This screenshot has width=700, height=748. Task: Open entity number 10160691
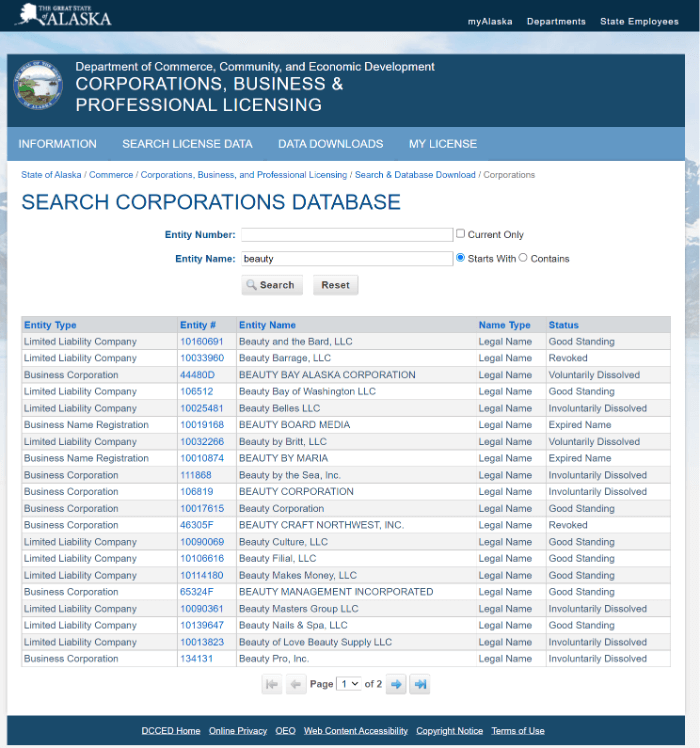tap(201, 342)
